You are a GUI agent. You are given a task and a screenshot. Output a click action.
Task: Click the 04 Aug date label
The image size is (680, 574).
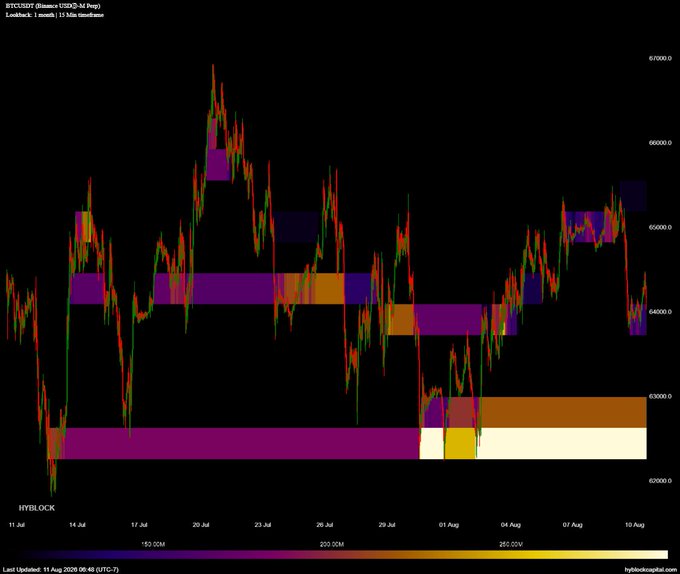pyautogui.click(x=510, y=525)
